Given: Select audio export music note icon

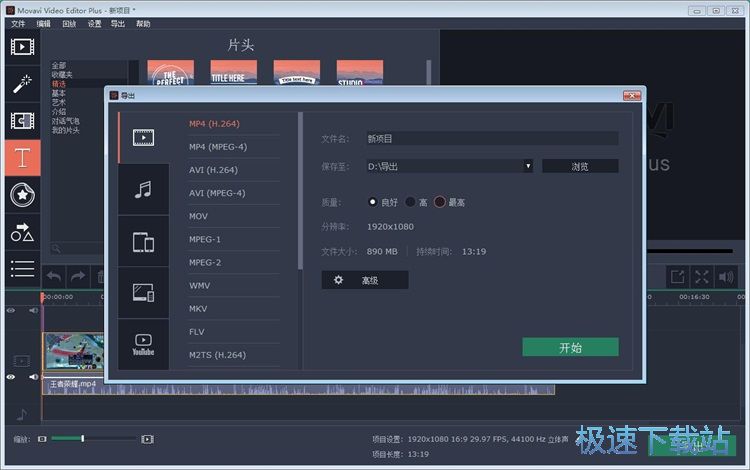Looking at the screenshot, I should pos(143,189).
